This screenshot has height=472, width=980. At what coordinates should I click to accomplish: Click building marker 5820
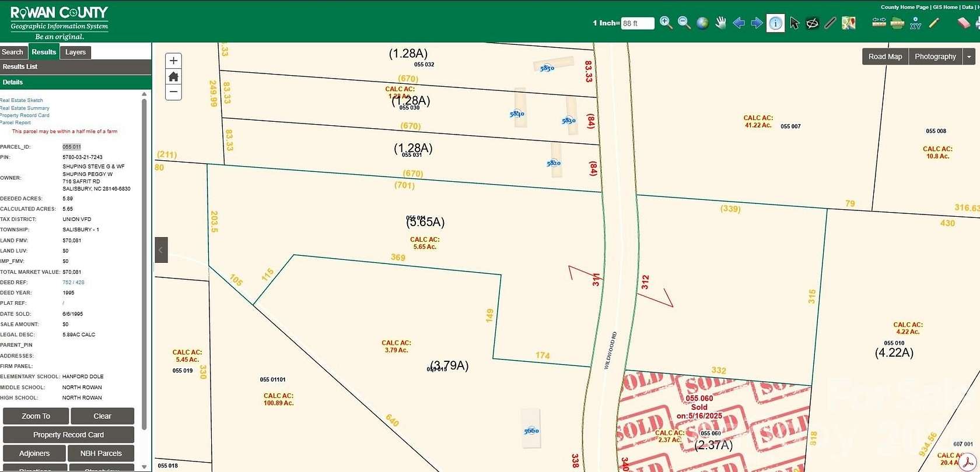[554, 163]
